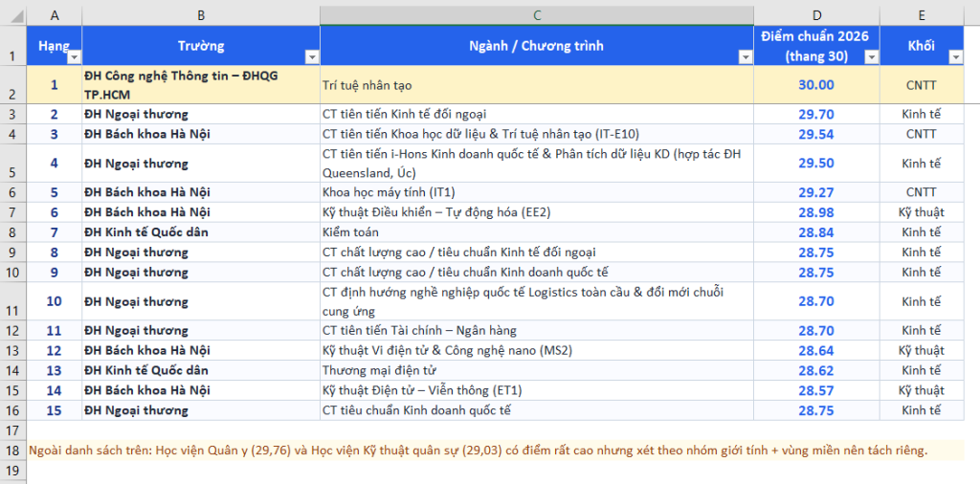
Task: Click 'CT chất lượng cao / tiêu chuẩn Kinh tế đối ngoại'
Action: click(537, 253)
